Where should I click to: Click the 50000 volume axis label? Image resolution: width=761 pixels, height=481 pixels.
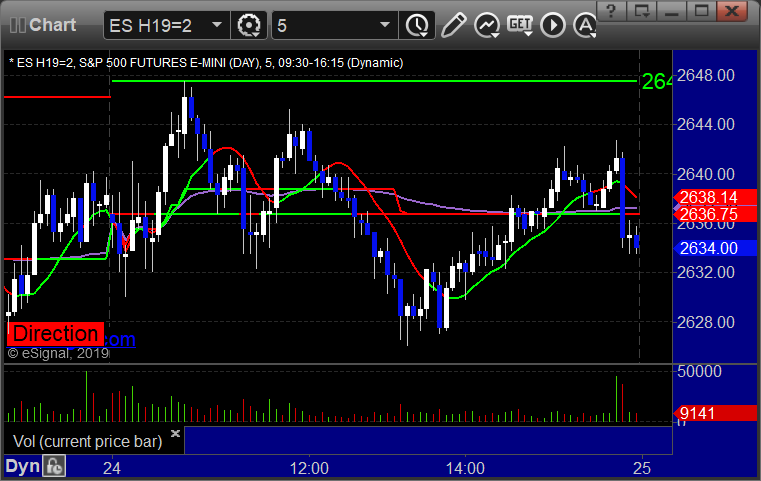[x=699, y=371]
